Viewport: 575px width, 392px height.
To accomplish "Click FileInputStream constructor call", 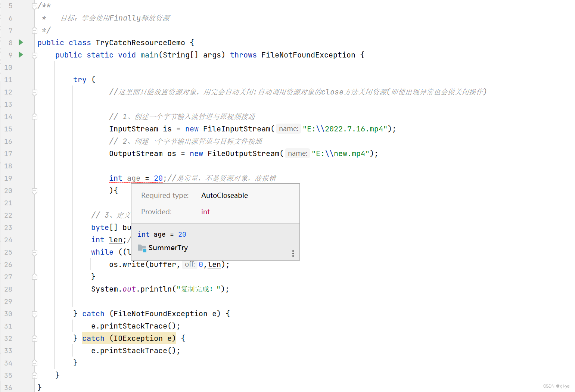I will (x=237, y=129).
